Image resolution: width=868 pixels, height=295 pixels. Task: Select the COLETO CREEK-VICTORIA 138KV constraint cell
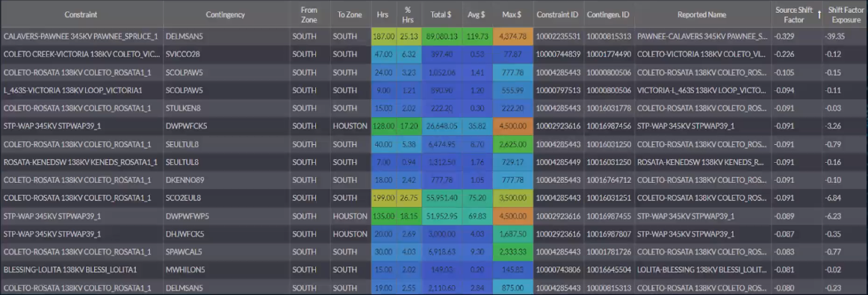tap(81, 55)
